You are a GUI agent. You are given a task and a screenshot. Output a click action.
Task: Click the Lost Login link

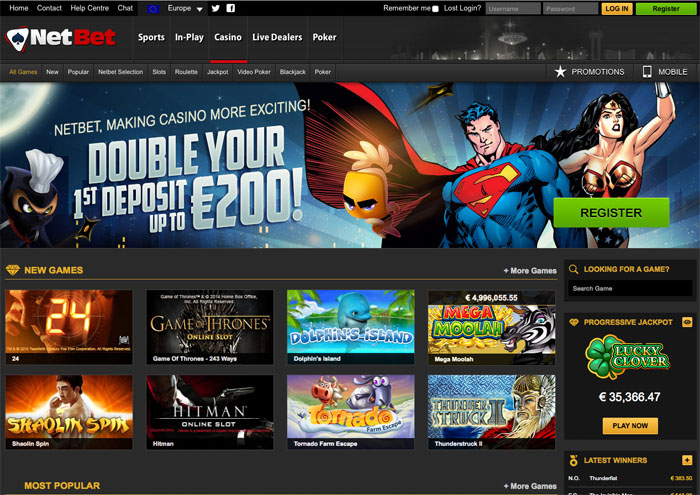462,8
